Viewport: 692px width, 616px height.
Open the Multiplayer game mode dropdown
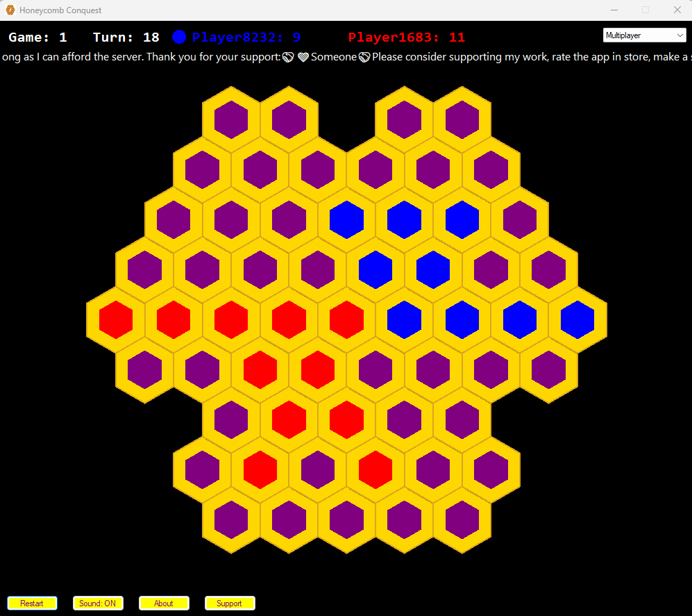[x=644, y=35]
